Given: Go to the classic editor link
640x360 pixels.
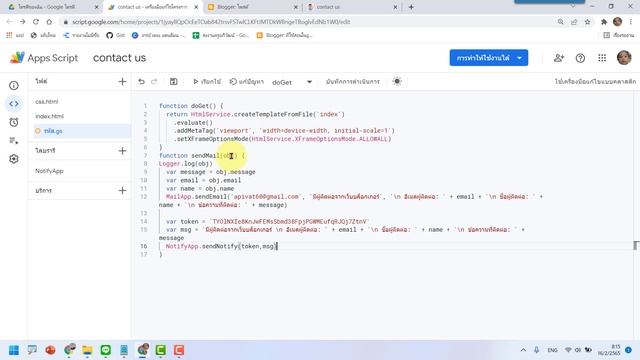Looking at the screenshot, I should pyautogui.click(x=595, y=82).
